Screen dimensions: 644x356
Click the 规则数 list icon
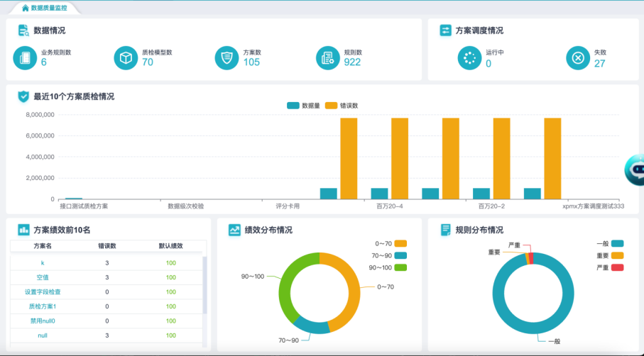pos(327,57)
